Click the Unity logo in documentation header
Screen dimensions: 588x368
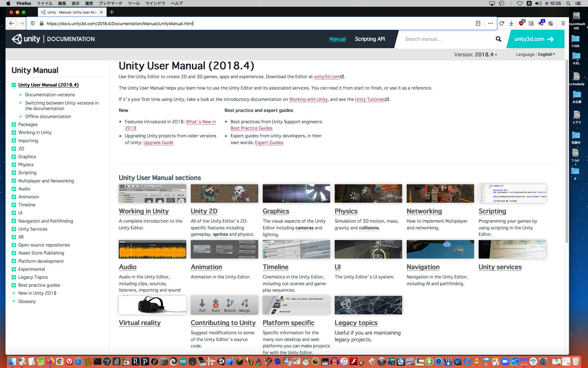pyautogui.click(x=26, y=39)
